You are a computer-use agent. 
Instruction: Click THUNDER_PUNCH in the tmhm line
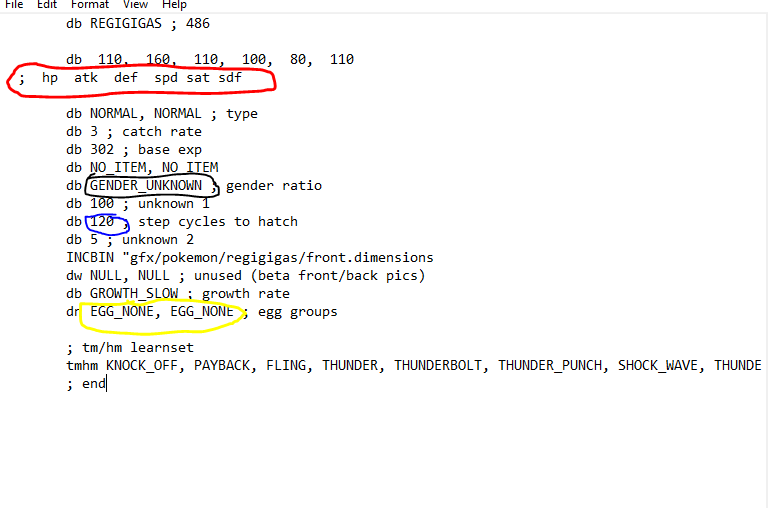[x=550, y=366]
